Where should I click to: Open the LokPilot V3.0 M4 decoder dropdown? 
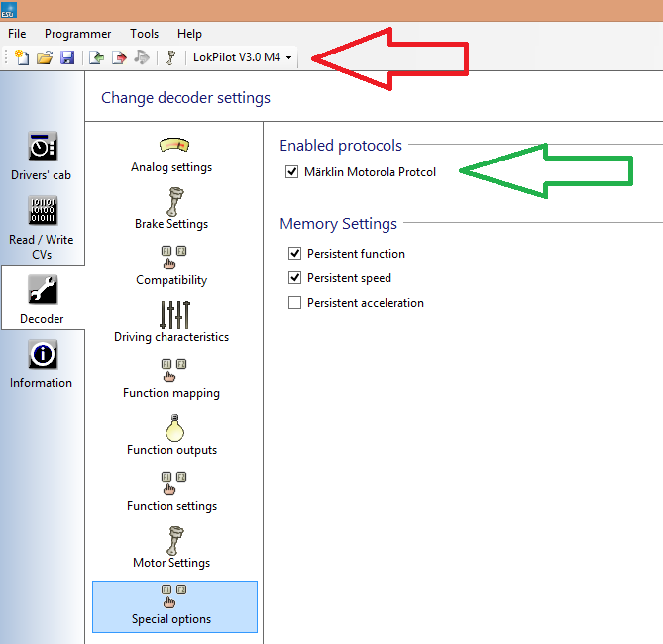click(x=242, y=57)
